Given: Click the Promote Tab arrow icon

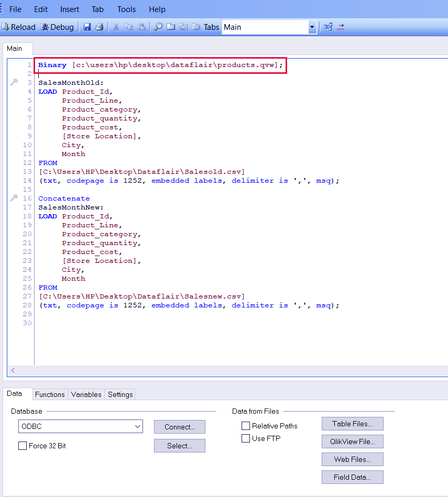Looking at the screenshot, I should (183, 27).
